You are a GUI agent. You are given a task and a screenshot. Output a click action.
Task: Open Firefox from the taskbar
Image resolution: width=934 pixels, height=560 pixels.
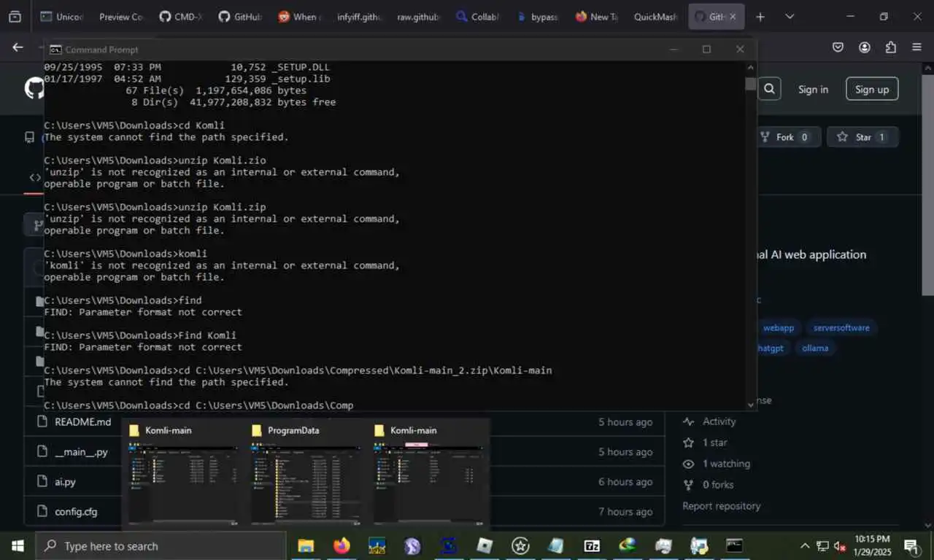[x=341, y=545]
